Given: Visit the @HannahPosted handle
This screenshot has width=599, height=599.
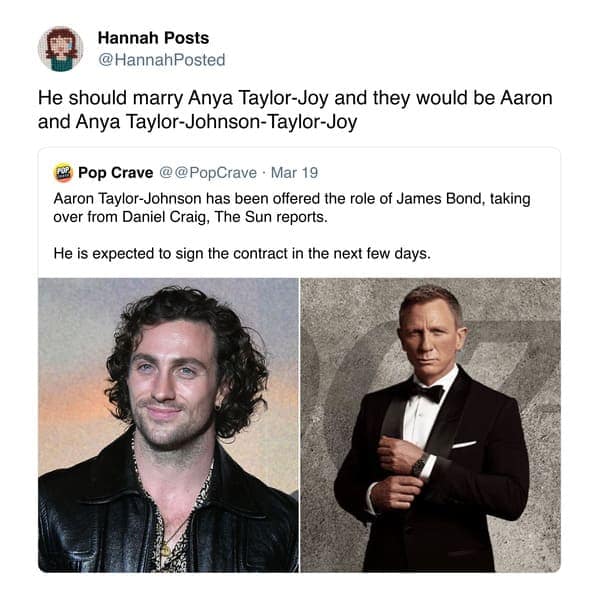Looking at the screenshot, I should pyautogui.click(x=162, y=60).
